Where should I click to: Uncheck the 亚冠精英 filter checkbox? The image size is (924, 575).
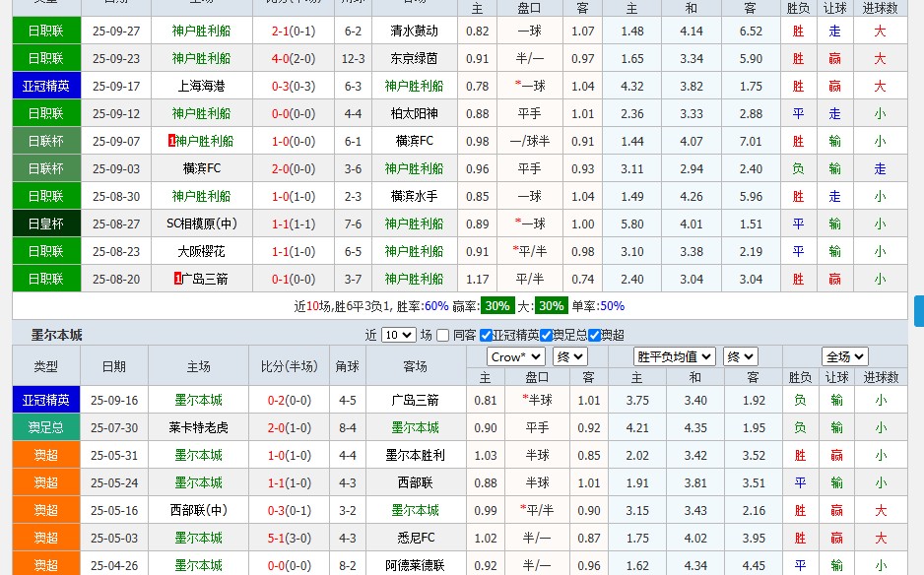coord(486,334)
